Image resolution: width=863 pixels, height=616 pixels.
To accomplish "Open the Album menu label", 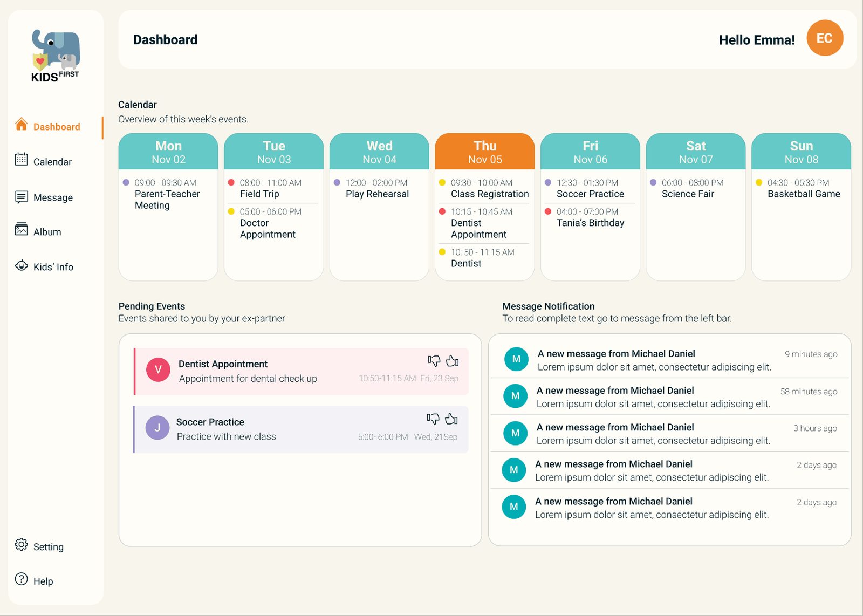I will pos(47,232).
